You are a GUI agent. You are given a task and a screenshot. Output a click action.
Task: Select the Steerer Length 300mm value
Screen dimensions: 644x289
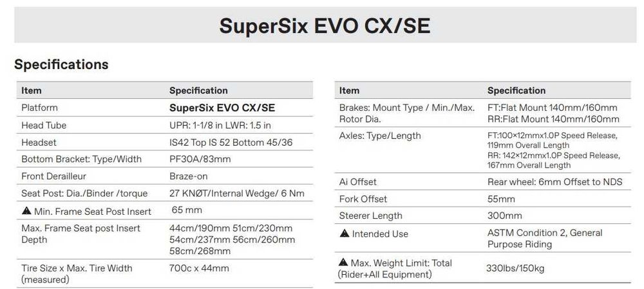(x=504, y=215)
